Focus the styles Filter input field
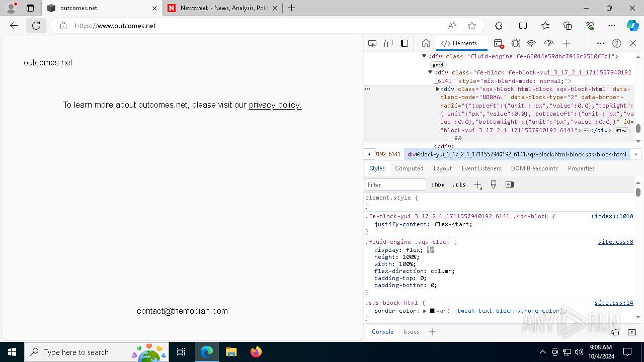Viewport: 644px width, 362px height. click(396, 185)
